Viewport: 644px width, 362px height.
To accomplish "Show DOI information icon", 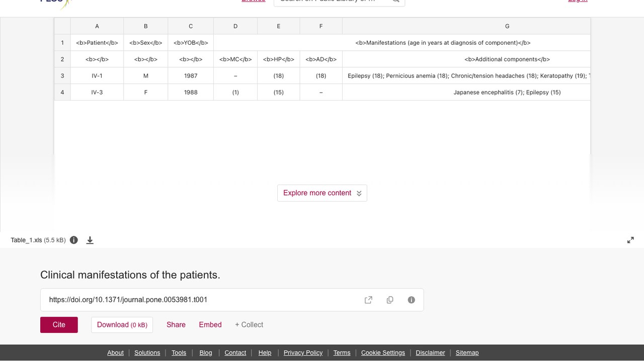I will pos(412,300).
